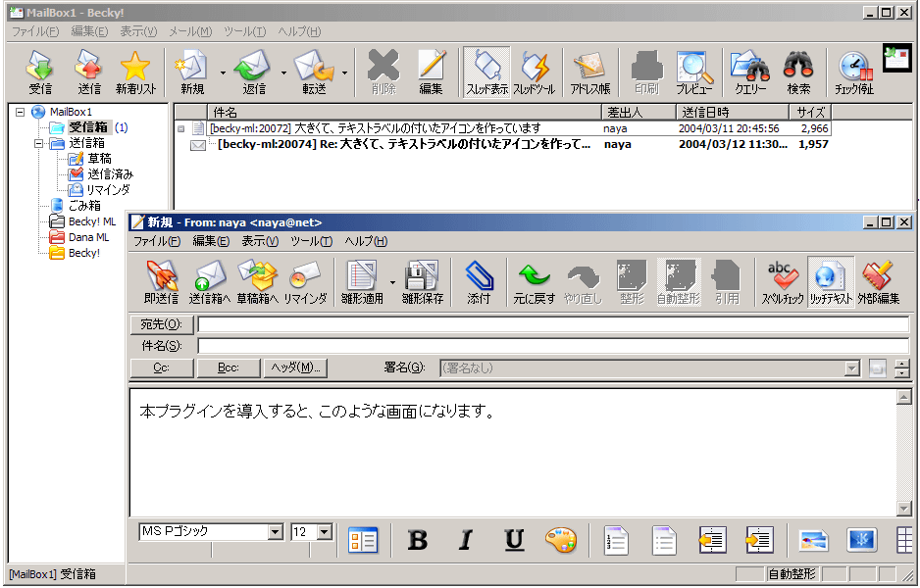Save to drafts with 草稿箱へ icon
The image size is (920, 588).
click(x=258, y=281)
